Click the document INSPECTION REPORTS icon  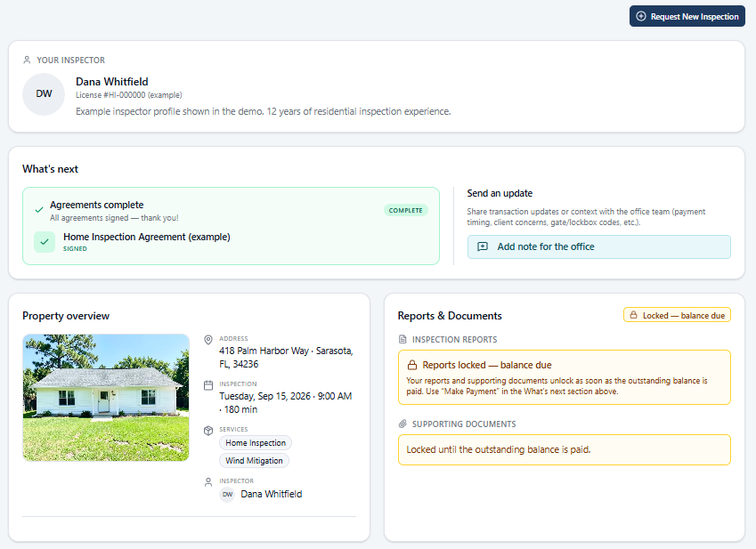point(402,340)
